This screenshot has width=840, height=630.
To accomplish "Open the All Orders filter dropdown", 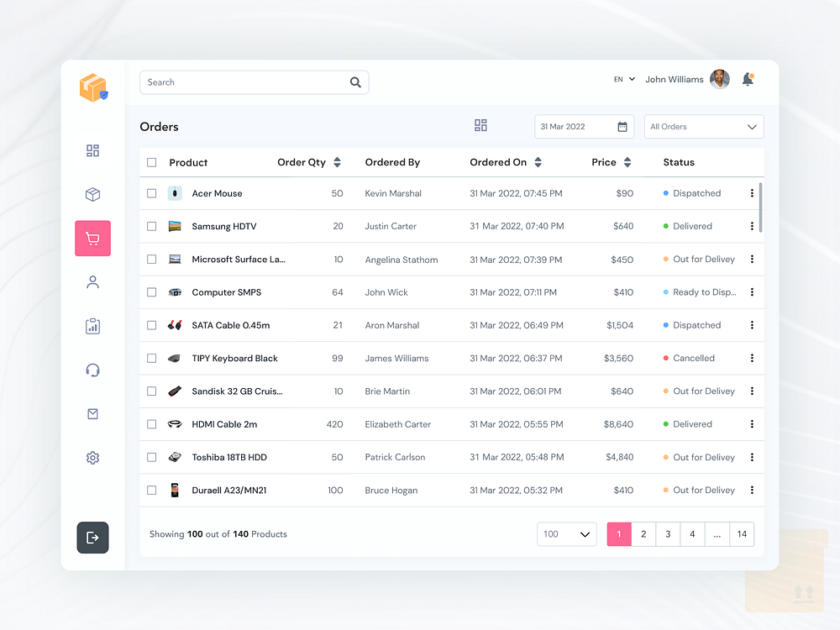I will pos(704,126).
